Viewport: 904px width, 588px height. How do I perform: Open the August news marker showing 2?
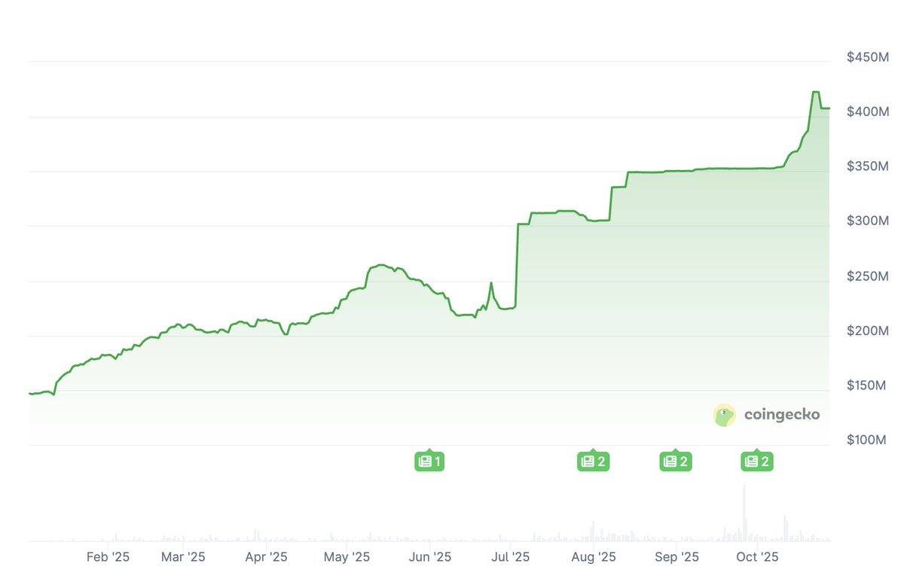[x=593, y=462]
